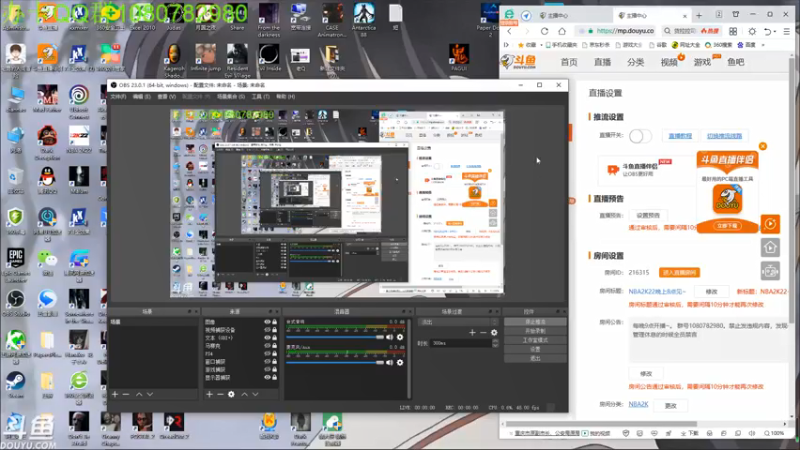800x450 pixels.
Task: Open the dropdown arrow beside the browser undo icon
Action: coord(774,31)
